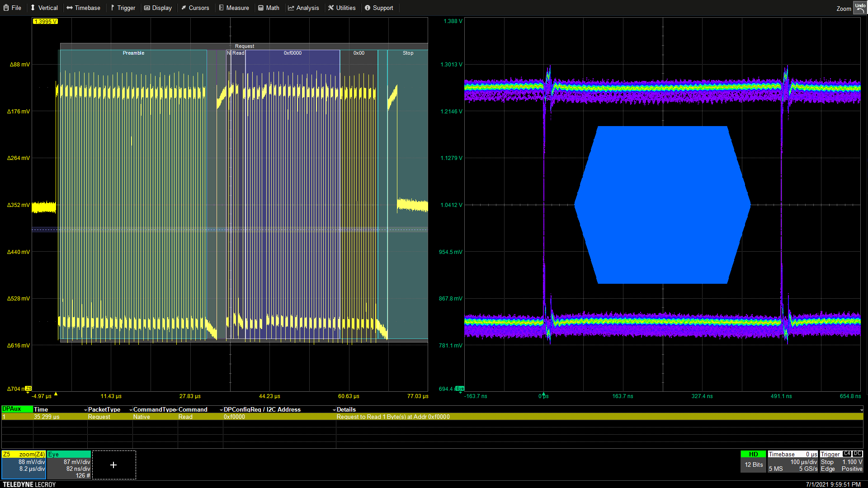Expand the PacketType column filter arrow
The image size is (868, 488).
(x=131, y=410)
